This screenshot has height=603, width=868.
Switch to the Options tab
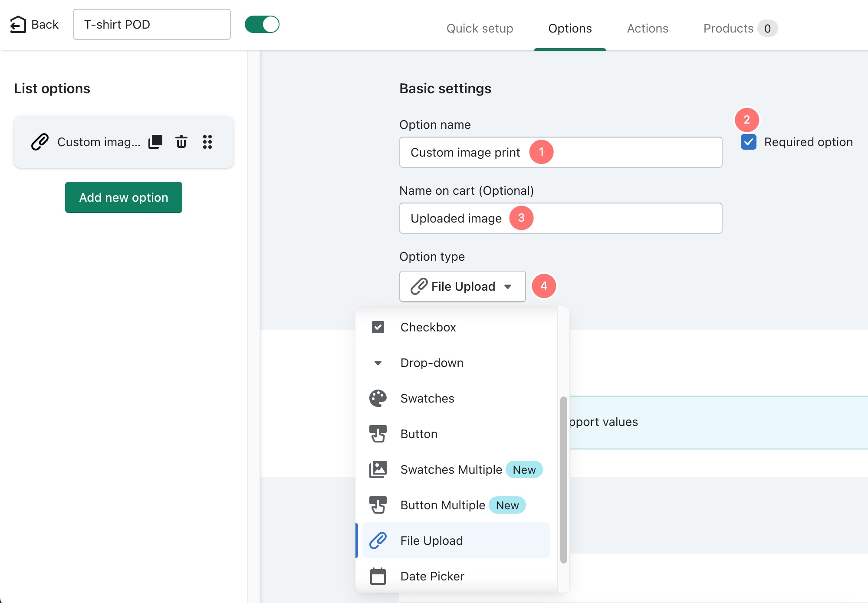pyautogui.click(x=570, y=28)
